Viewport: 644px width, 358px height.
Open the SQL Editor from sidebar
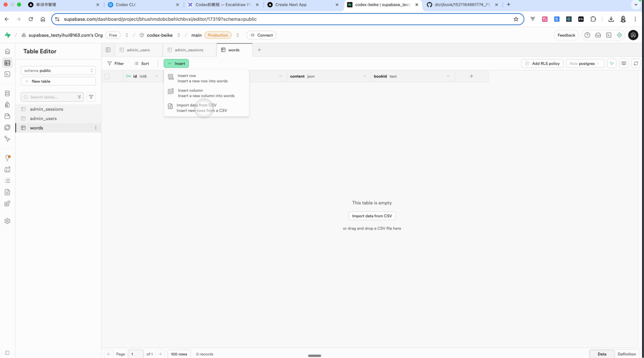click(x=7, y=74)
